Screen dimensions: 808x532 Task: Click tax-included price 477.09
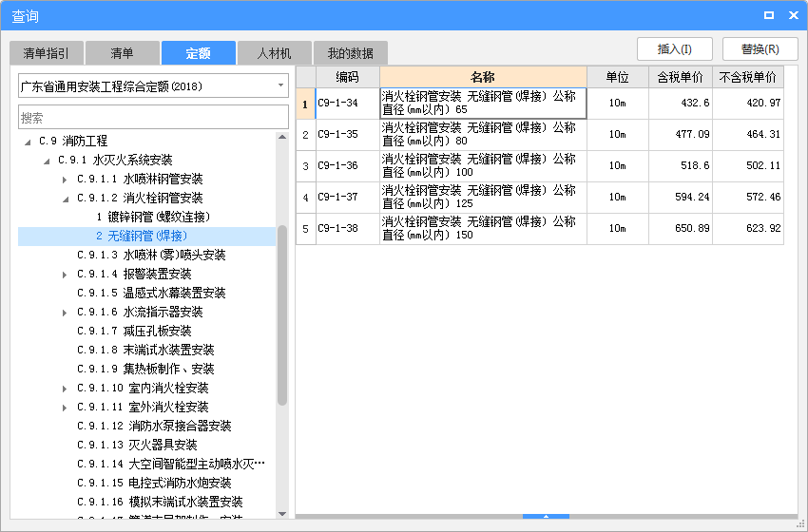tap(681, 134)
